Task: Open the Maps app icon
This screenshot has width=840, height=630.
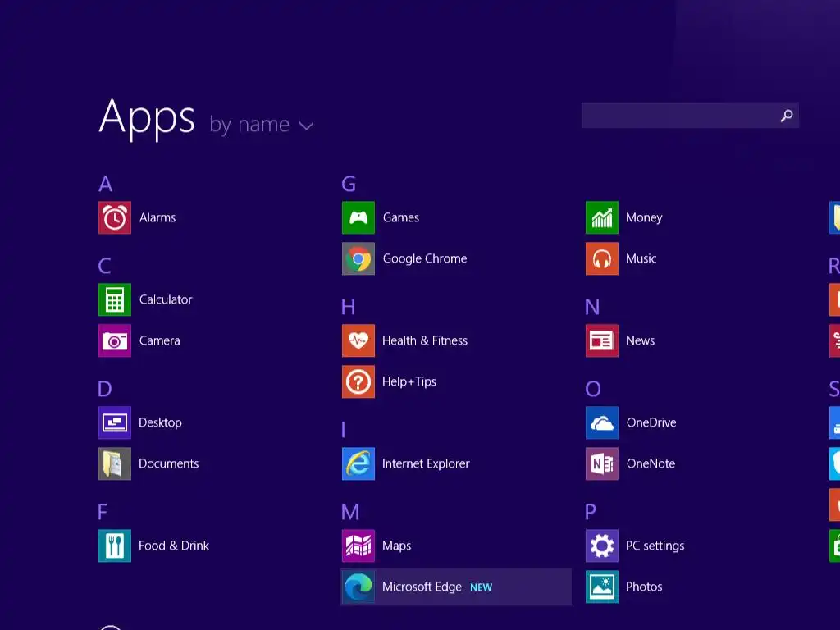Action: (x=358, y=546)
